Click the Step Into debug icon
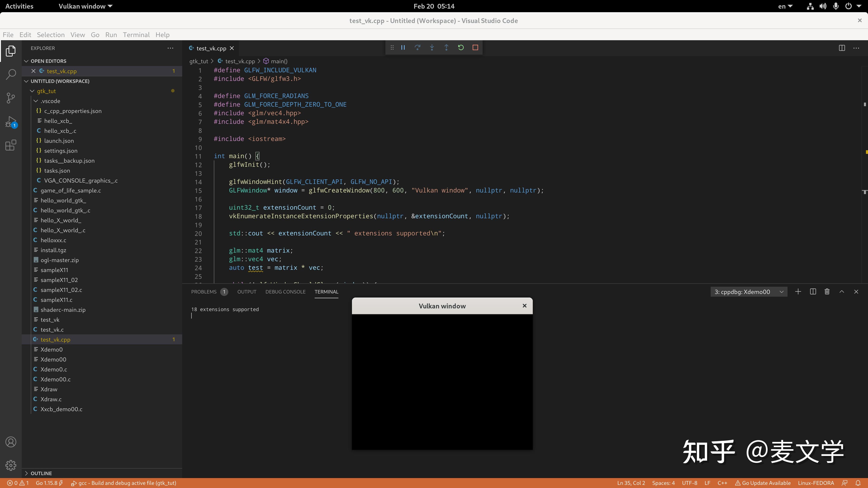 coord(432,47)
